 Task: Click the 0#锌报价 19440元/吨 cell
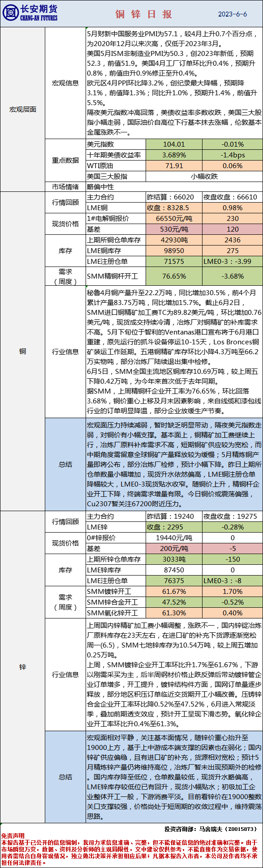[x=174, y=538]
